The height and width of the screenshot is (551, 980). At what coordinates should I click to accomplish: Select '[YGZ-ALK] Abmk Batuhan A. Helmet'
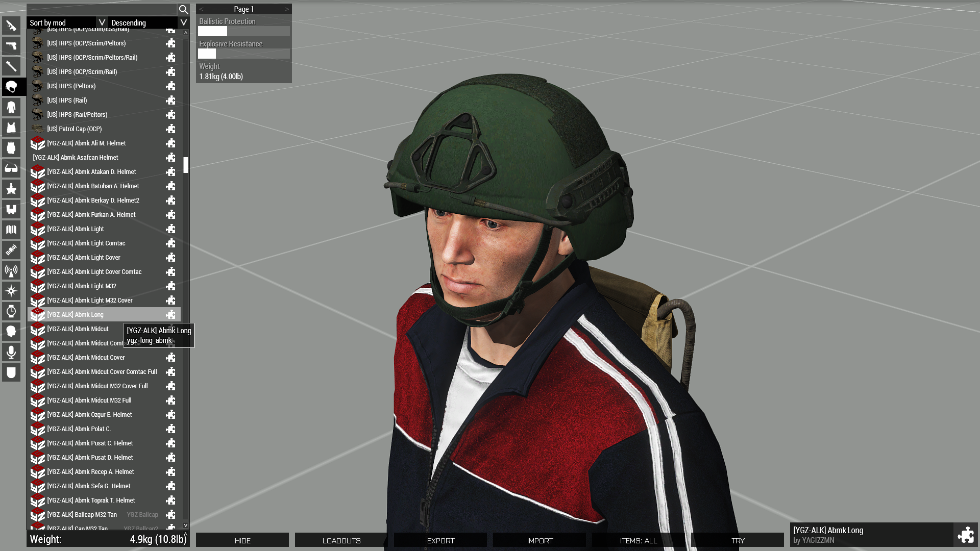point(104,186)
